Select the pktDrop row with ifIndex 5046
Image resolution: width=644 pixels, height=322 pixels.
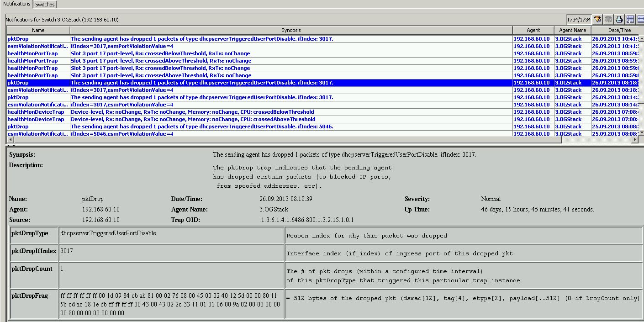point(202,127)
